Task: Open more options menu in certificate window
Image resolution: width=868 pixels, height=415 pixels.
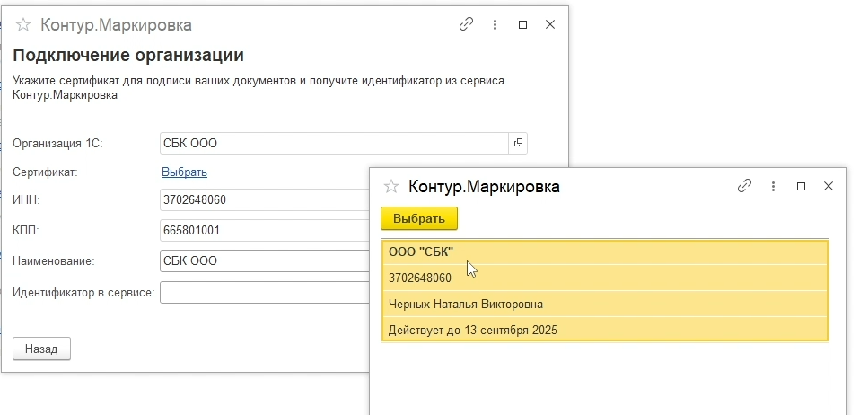Action: click(x=773, y=187)
